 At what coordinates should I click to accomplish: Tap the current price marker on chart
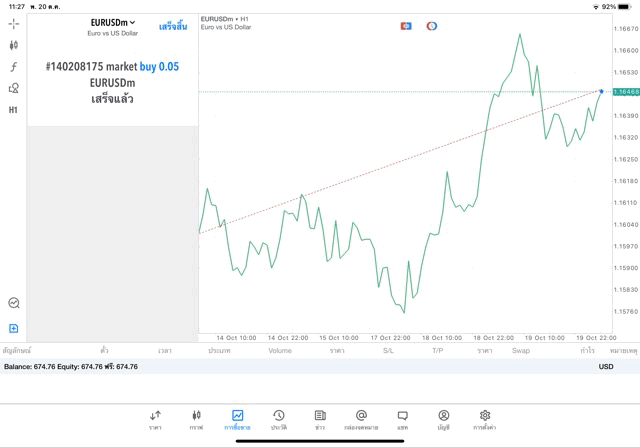601,91
